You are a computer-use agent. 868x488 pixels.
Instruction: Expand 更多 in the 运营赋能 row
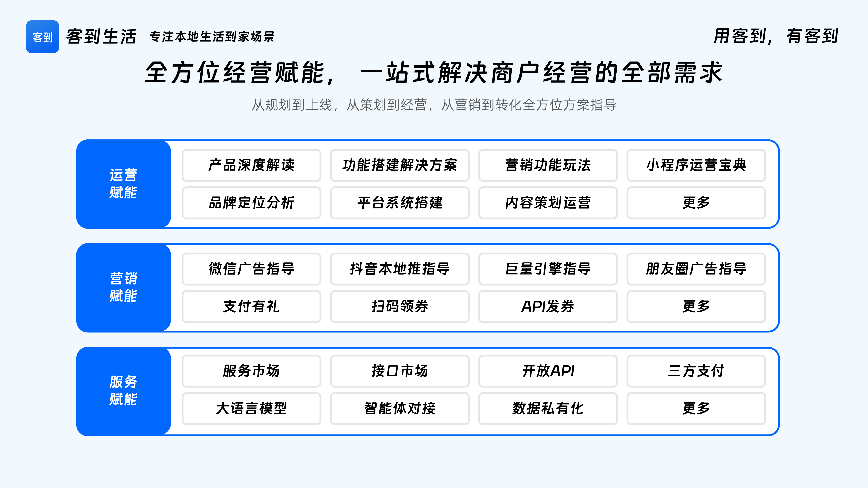(x=696, y=203)
